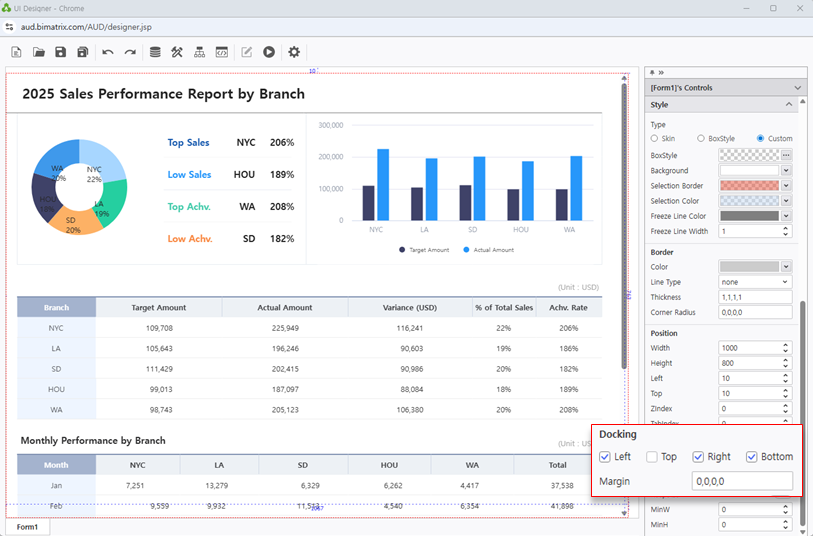Viewport: 813px width, 536px height.
Task: Collapse the Style section
Action: [x=788, y=105]
